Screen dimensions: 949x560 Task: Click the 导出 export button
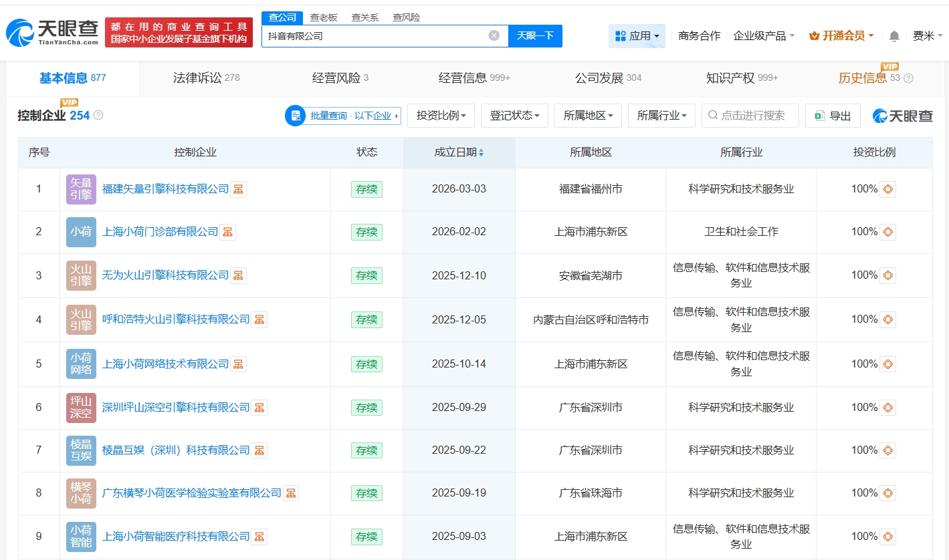tap(833, 116)
